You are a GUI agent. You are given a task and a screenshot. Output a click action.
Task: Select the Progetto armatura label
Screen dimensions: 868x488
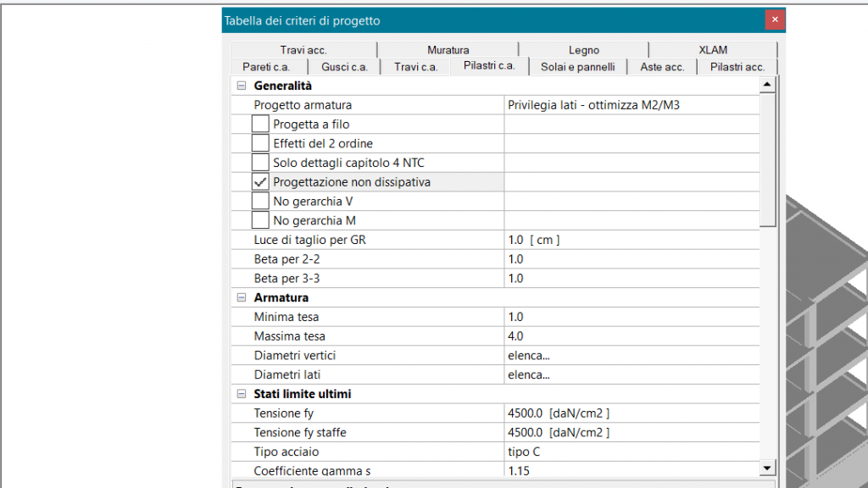tap(303, 105)
